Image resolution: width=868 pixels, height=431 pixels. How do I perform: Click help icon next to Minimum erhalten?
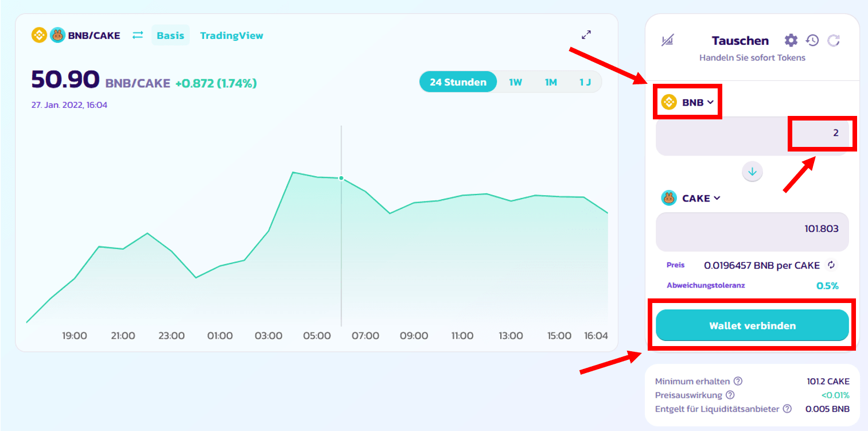click(x=738, y=381)
